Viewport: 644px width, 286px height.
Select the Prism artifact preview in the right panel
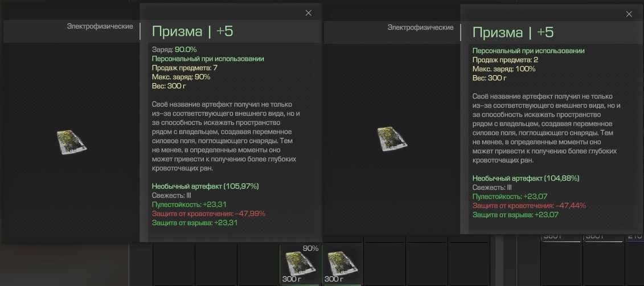click(392, 138)
